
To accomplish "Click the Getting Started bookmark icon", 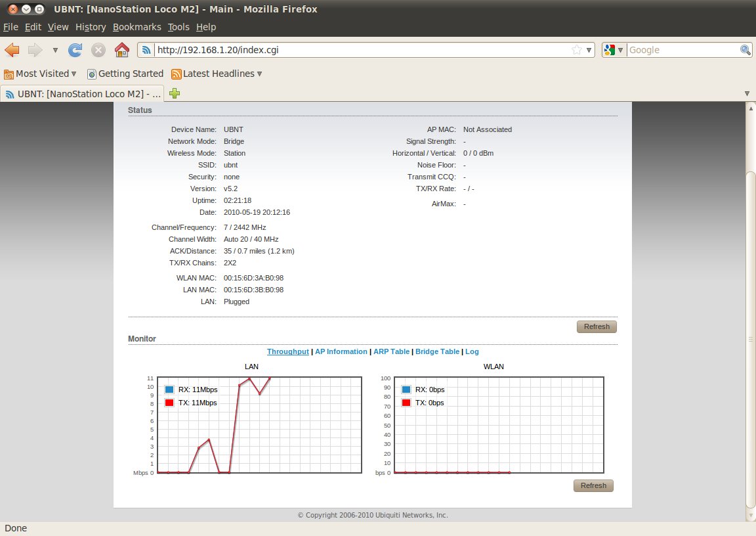I will (92, 74).
